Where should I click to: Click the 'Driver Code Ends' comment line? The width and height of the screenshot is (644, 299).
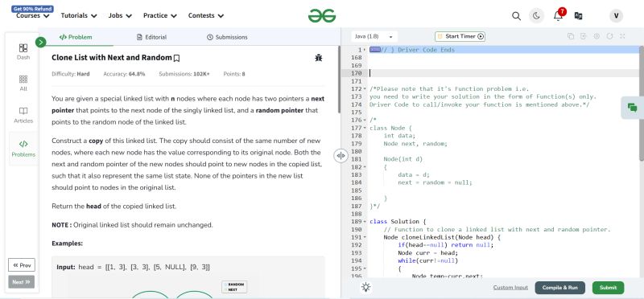pos(418,50)
